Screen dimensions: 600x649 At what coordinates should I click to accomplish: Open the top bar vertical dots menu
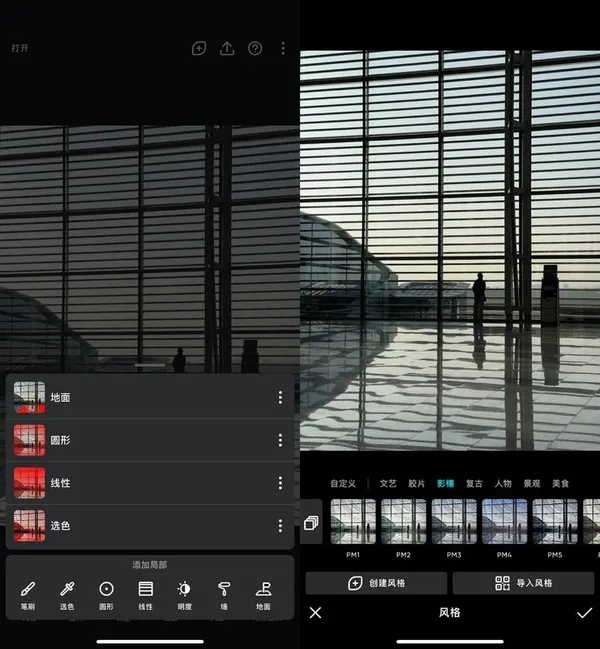pyautogui.click(x=283, y=48)
